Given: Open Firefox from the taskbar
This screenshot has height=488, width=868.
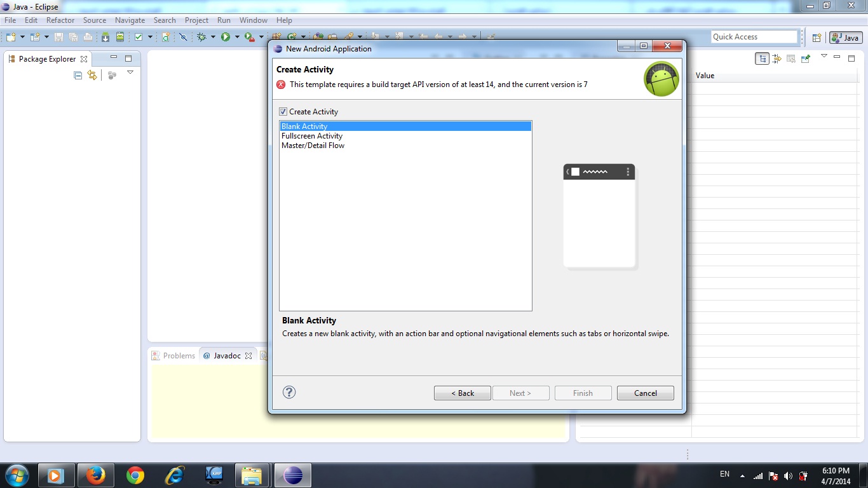Looking at the screenshot, I should [x=95, y=475].
